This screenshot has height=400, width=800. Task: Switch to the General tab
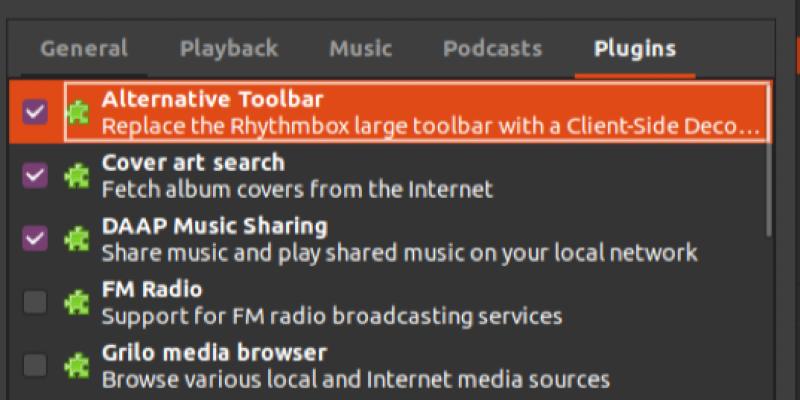(x=84, y=49)
